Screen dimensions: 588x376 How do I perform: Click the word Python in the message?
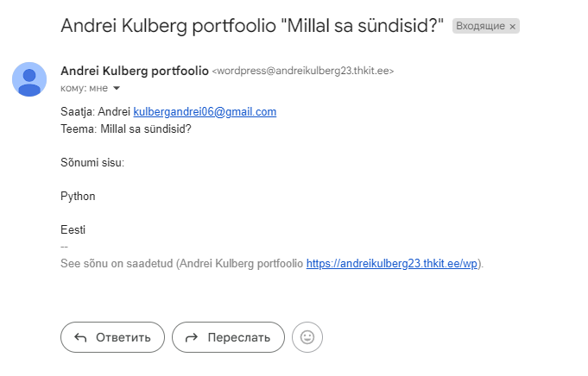[x=78, y=196]
